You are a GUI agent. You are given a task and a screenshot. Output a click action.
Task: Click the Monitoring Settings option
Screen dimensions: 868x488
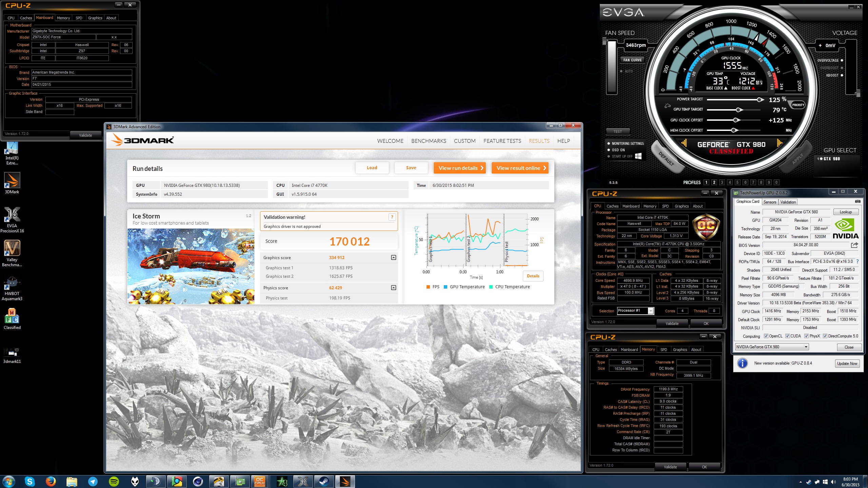point(626,143)
